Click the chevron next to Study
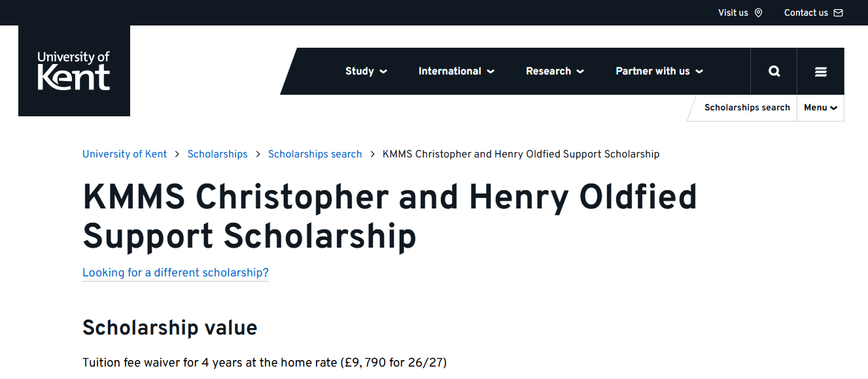 coord(383,72)
